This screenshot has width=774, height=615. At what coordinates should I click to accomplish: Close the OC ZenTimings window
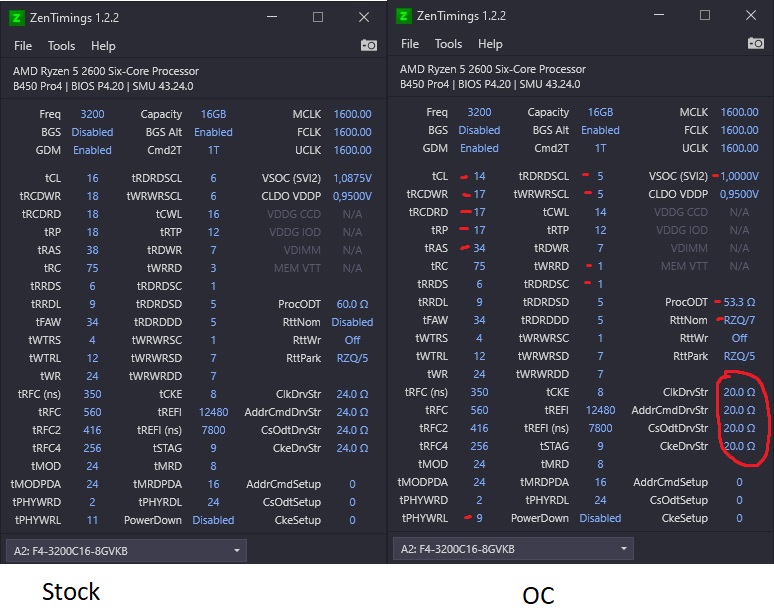(x=751, y=15)
